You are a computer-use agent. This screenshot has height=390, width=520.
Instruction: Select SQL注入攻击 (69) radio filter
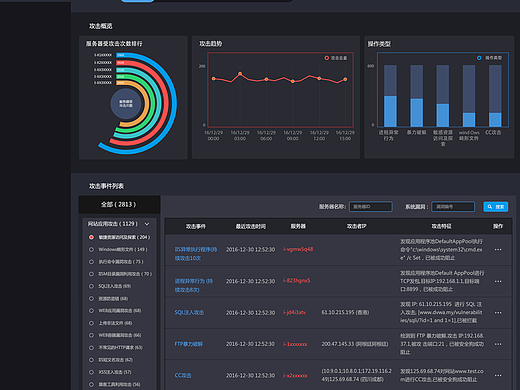[91, 286]
